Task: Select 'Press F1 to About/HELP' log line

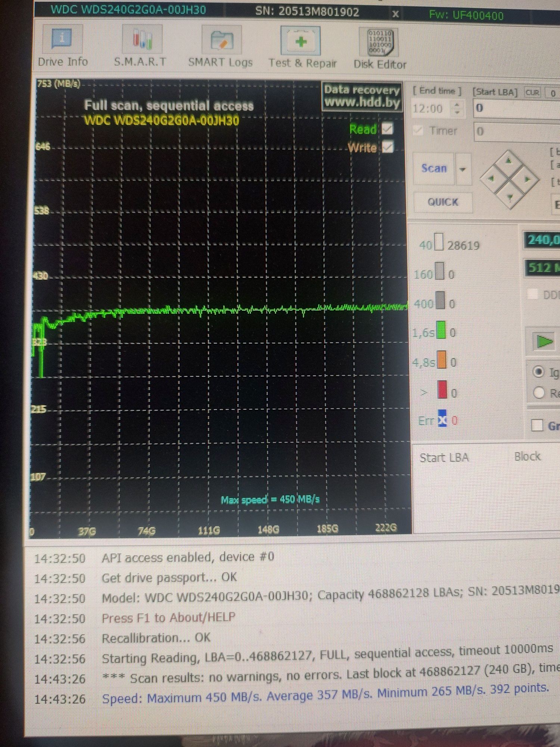Action: pyautogui.click(x=169, y=618)
